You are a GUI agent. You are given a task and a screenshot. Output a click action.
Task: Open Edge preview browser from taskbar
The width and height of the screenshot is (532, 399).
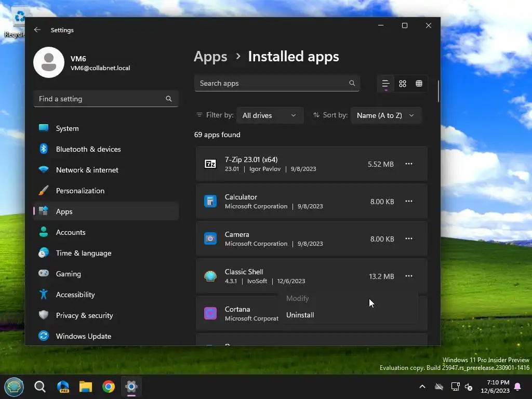click(63, 387)
